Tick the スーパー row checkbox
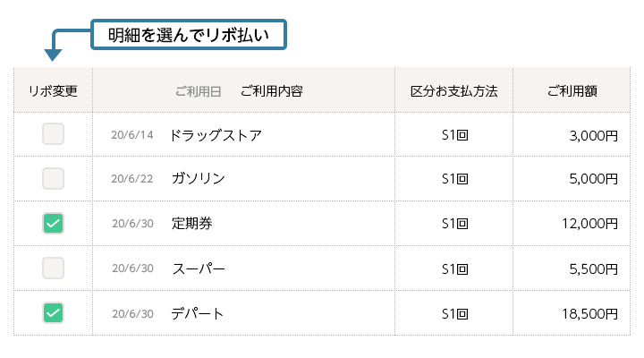 [53, 268]
